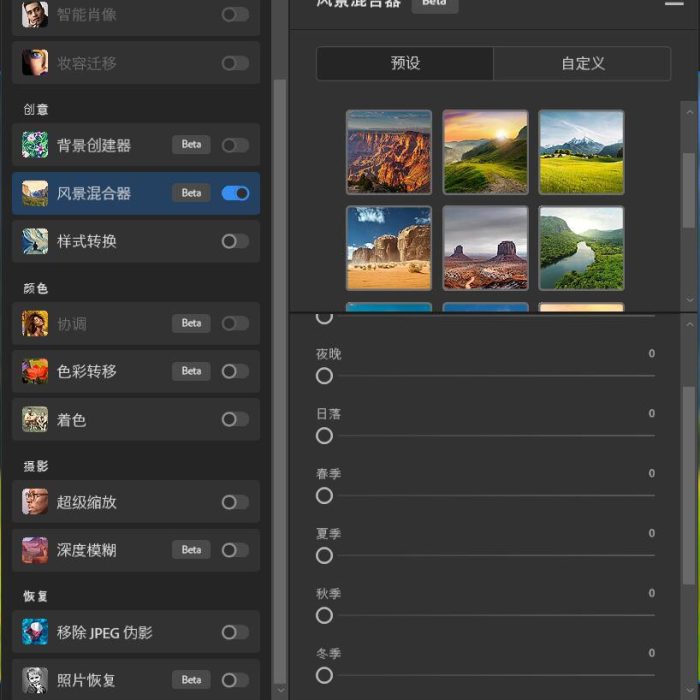Turn on 移除 JPEG 伪影 switch
Screen dimensions: 700x700
pos(235,632)
